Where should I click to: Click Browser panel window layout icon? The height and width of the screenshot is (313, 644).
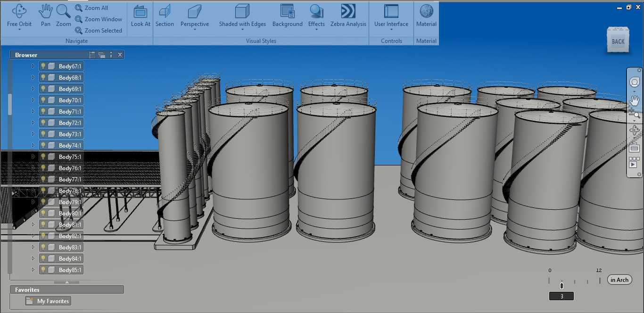[102, 55]
